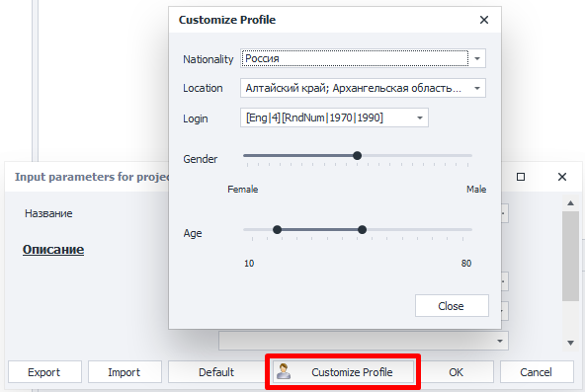
Task: Click the Customize Profile button
Action: coord(343,372)
